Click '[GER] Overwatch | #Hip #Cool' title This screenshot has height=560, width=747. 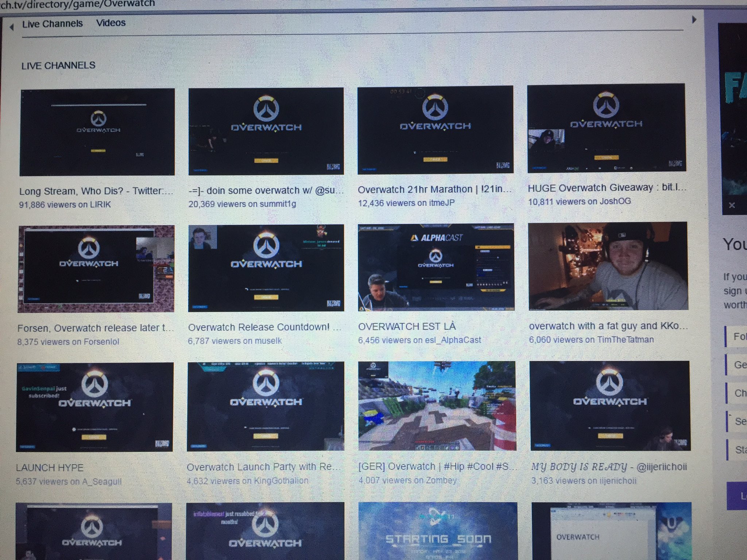pos(437,466)
